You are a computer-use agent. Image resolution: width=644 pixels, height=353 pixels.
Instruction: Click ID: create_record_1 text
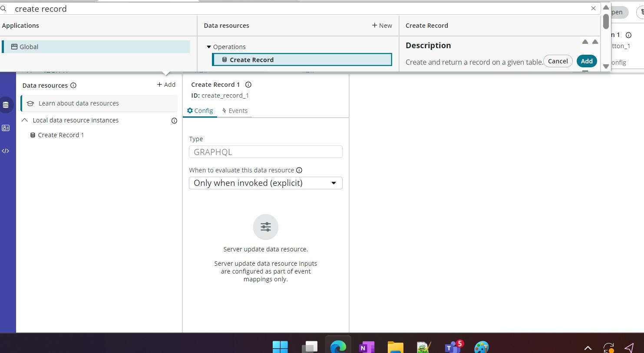tap(220, 96)
